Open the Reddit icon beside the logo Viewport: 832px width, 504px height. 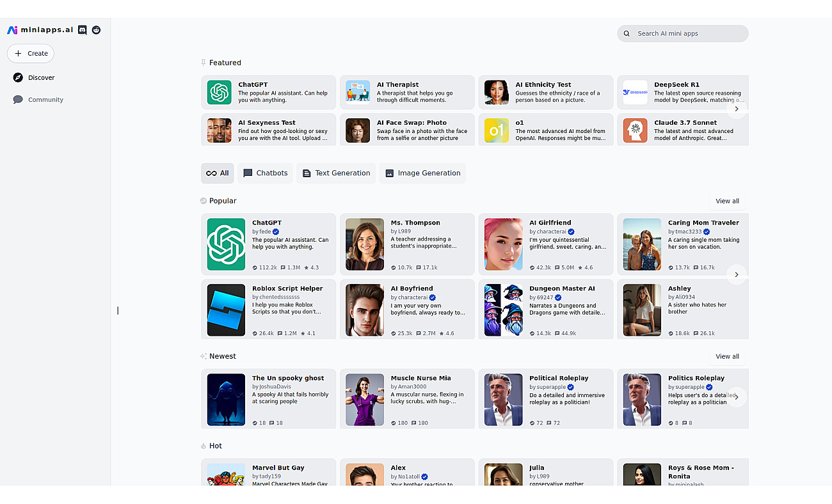[x=96, y=30]
